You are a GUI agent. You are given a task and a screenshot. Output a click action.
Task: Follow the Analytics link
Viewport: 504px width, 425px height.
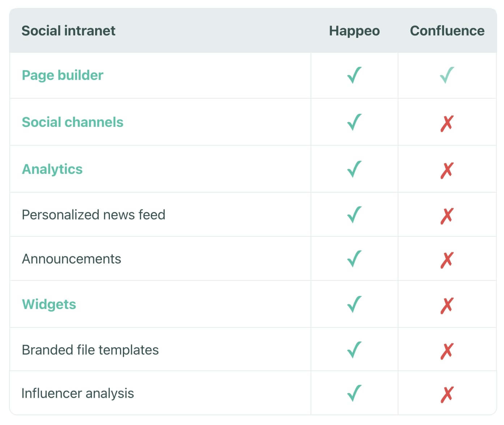(52, 169)
